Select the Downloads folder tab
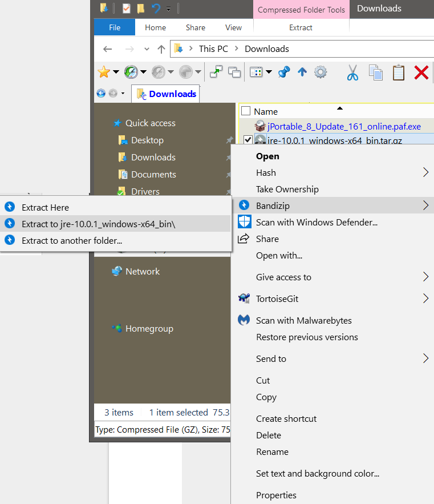Image resolution: width=434 pixels, height=504 pixels. click(165, 94)
